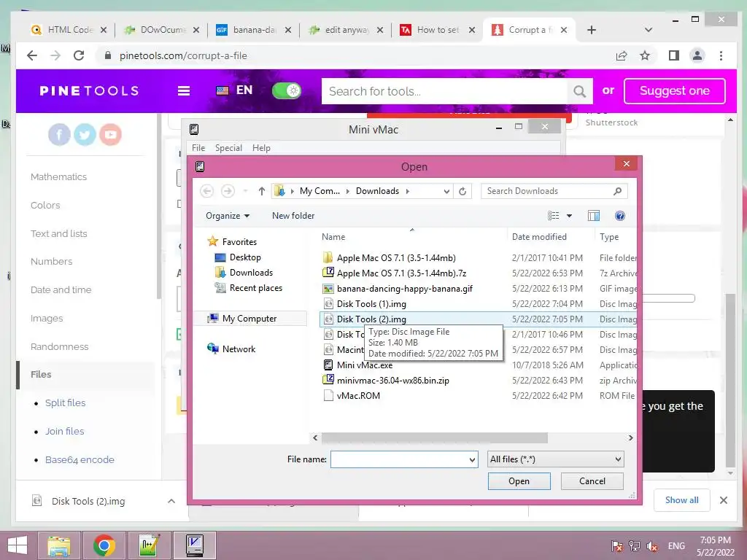Screen dimensions: 747x560
Task: Open Notepad++ from the taskbar
Action: 149,545
